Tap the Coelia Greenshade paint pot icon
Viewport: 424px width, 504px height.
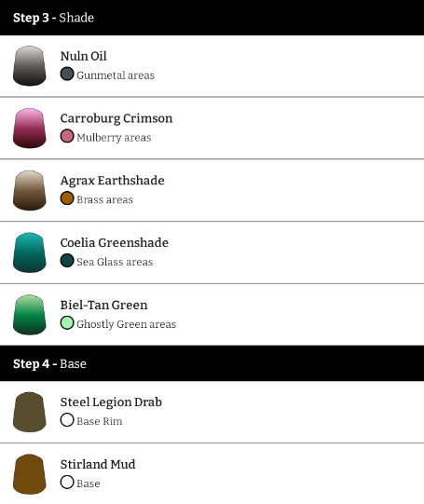click(x=30, y=252)
